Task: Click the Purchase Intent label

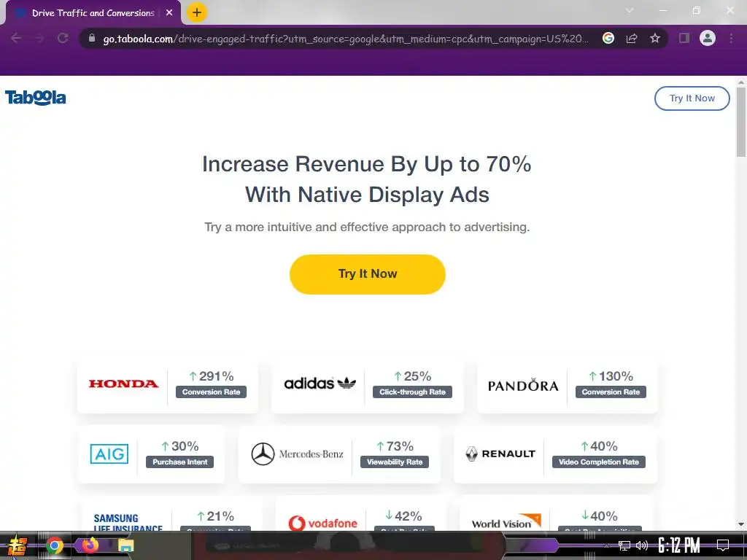Action: click(179, 462)
